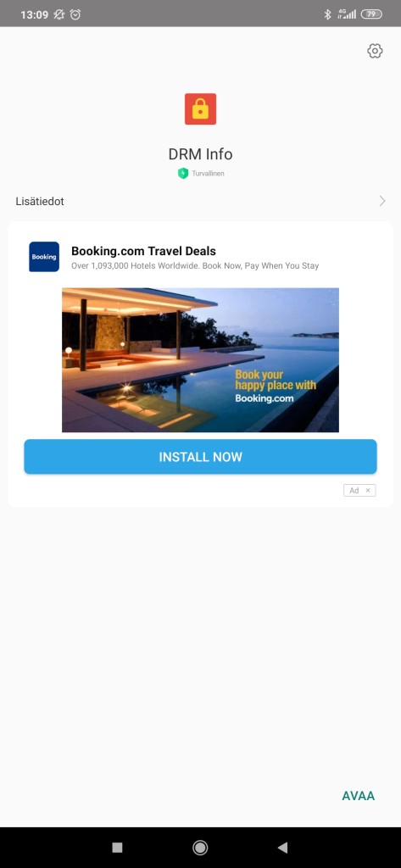Image resolution: width=401 pixels, height=868 pixels.
Task: Expand Lisätiedot with the chevron arrow
Action: click(382, 201)
